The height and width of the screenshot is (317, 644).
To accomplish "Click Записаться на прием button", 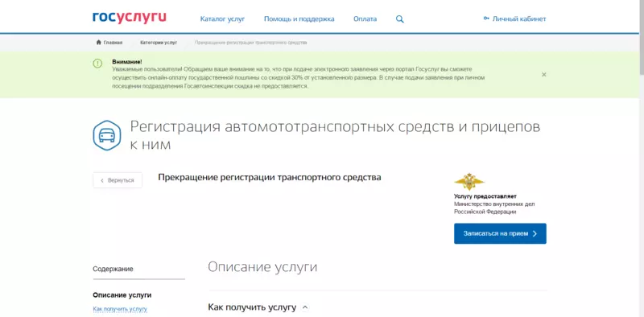I will 500,233.
